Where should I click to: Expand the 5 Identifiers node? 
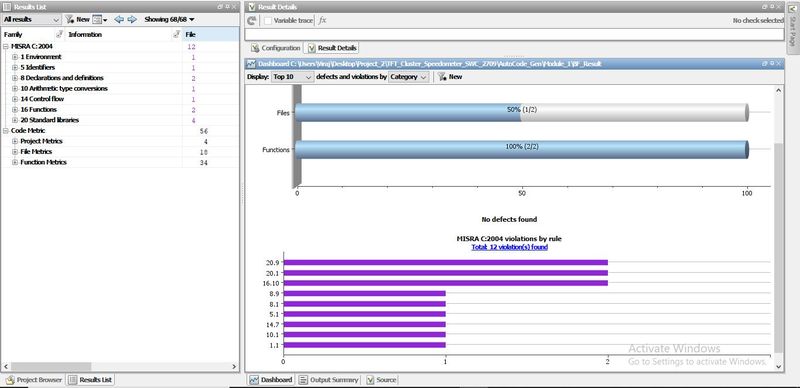[x=15, y=67]
